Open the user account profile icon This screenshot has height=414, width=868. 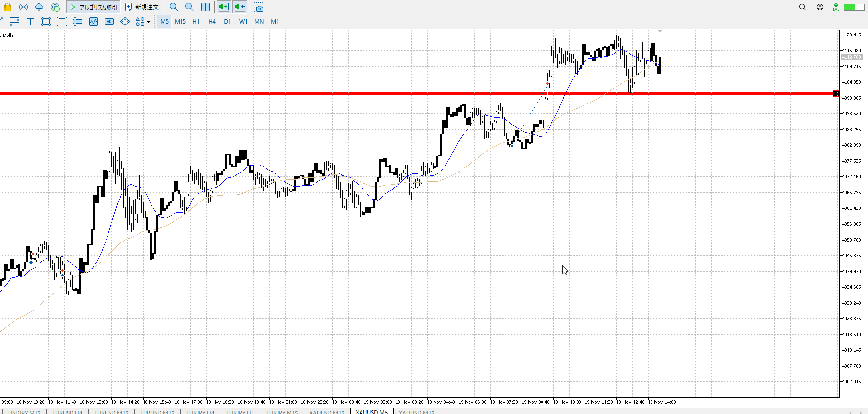point(820,7)
